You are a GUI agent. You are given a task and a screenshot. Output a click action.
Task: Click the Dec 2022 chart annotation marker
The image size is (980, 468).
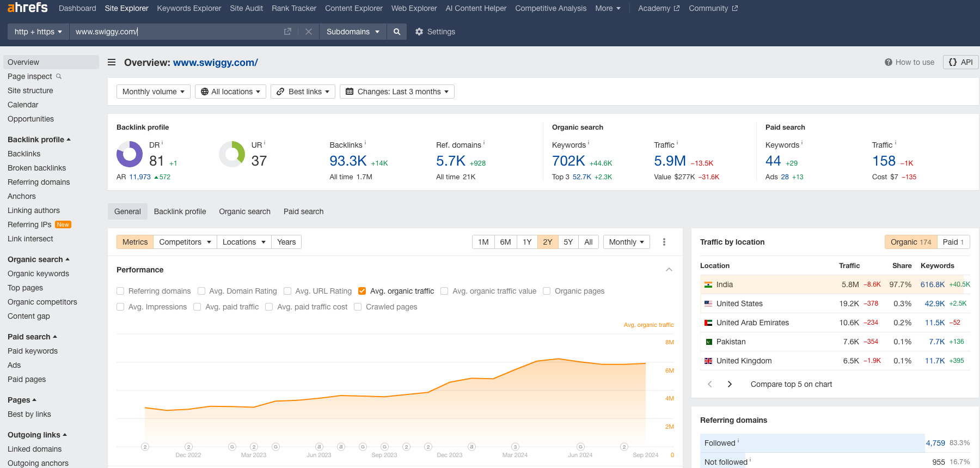[x=188, y=447]
